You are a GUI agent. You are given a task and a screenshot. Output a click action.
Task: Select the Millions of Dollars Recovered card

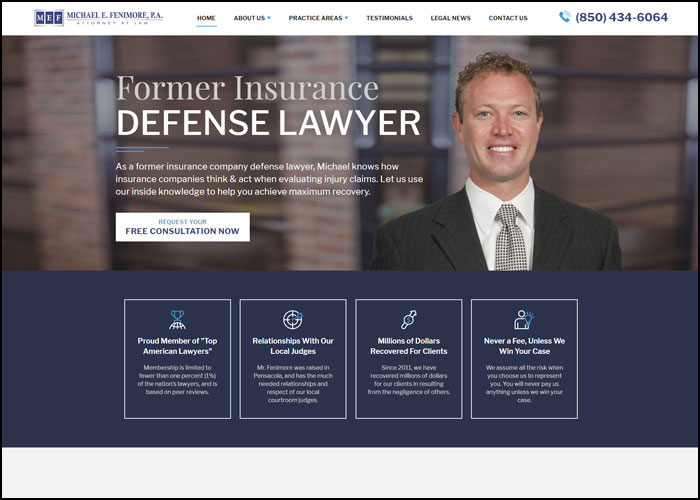tap(408, 358)
